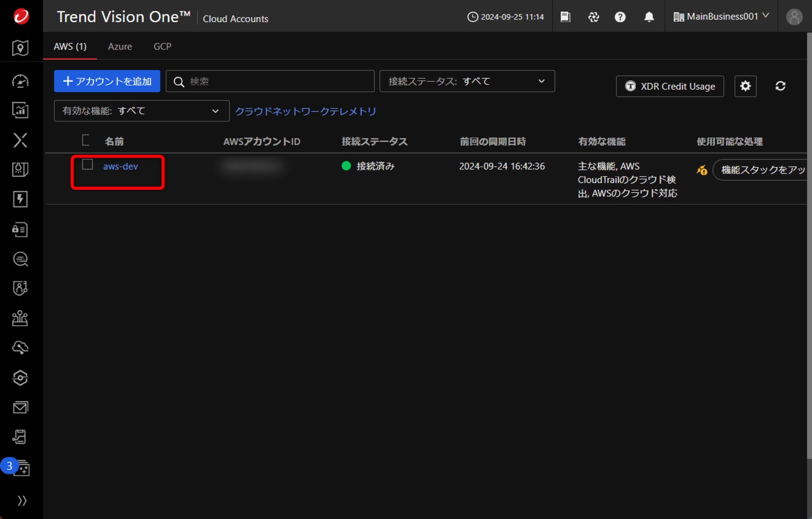Viewport: 812px width, 519px height.
Task: Click the refresh icon
Action: [780, 86]
